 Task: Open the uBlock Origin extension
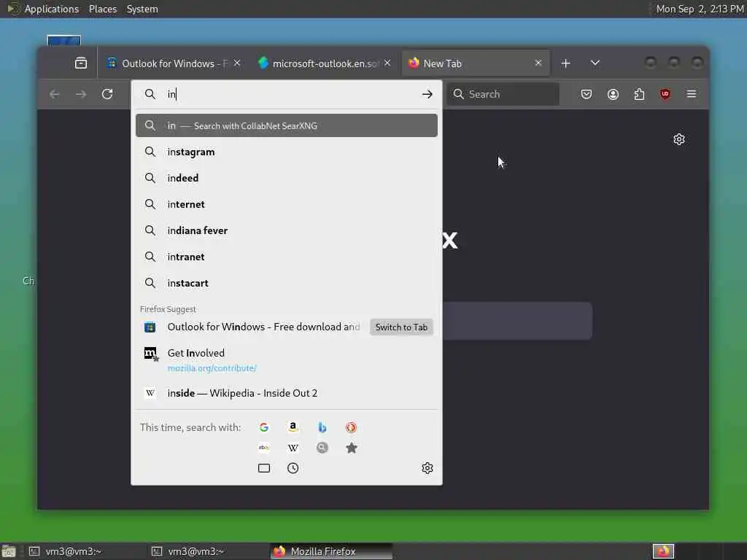click(665, 94)
